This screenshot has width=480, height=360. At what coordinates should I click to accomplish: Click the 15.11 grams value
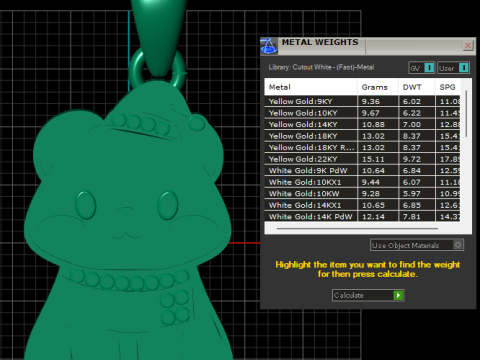pos(373,159)
